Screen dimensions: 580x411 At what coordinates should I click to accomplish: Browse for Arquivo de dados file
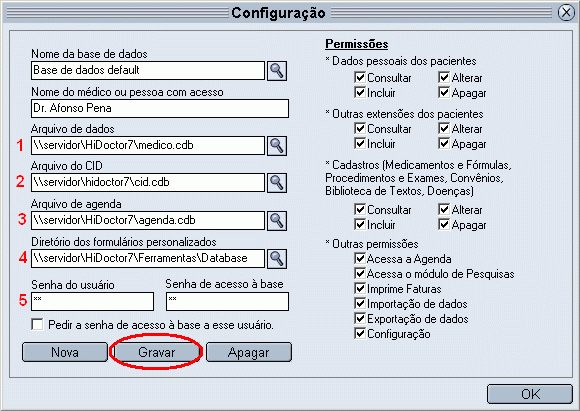(x=277, y=146)
